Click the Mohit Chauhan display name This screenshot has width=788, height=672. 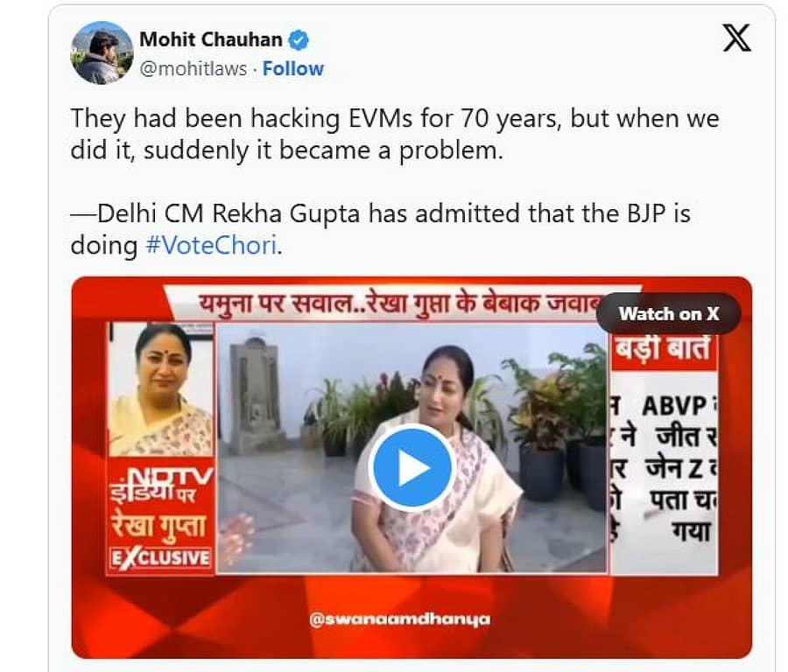[x=210, y=39]
